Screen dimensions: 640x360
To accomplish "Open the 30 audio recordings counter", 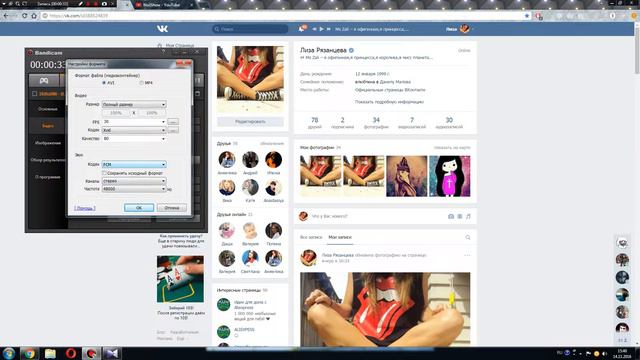I will pyautogui.click(x=449, y=122).
